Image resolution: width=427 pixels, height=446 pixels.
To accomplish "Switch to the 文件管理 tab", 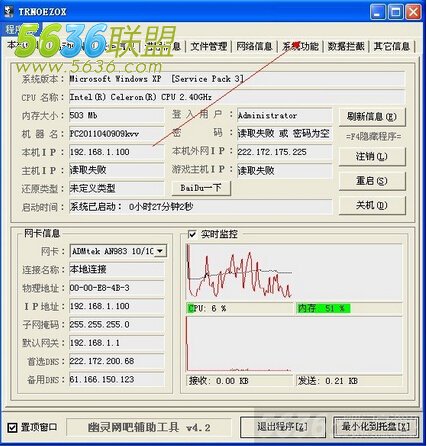I will [x=209, y=46].
